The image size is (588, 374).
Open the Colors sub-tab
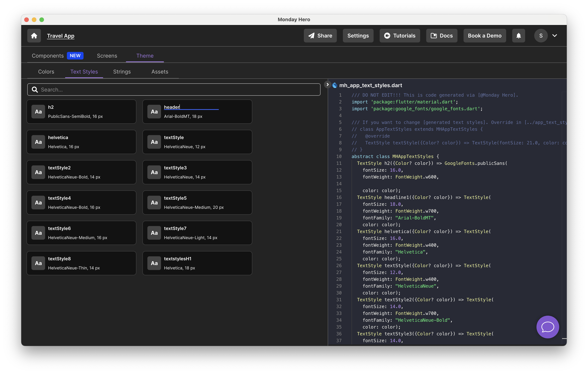pos(46,72)
